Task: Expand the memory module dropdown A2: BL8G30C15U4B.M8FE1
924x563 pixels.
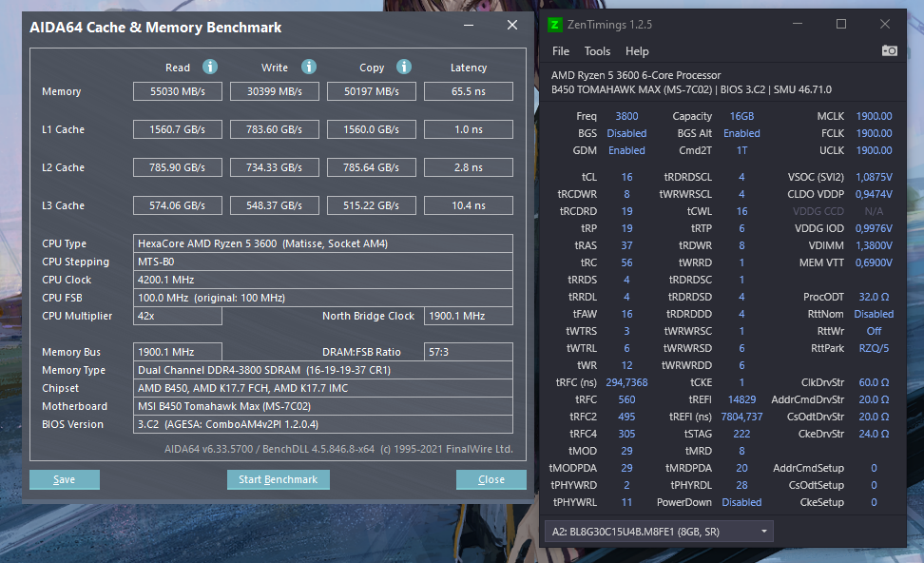Action: pos(659,532)
